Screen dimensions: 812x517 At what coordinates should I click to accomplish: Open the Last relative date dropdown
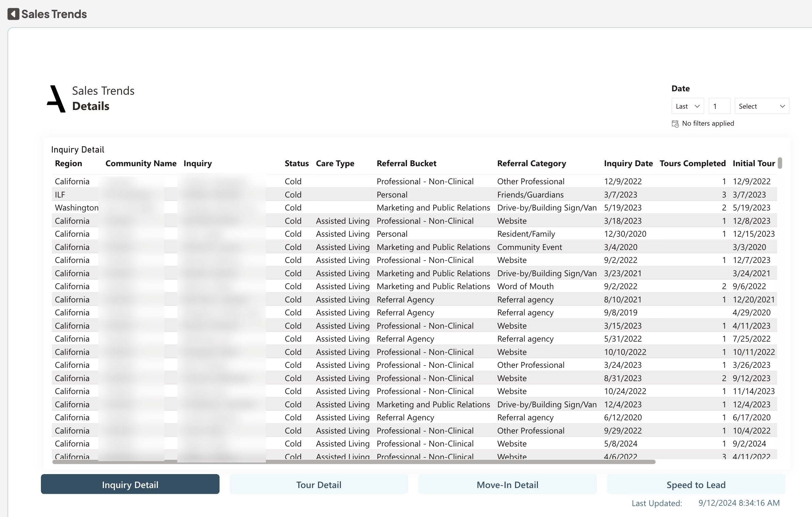click(x=687, y=106)
